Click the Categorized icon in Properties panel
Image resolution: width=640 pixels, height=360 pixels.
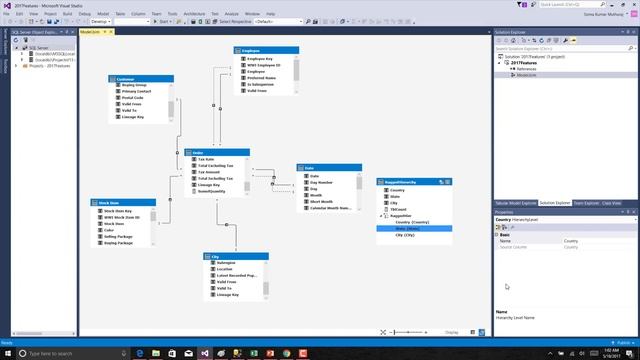click(498, 227)
